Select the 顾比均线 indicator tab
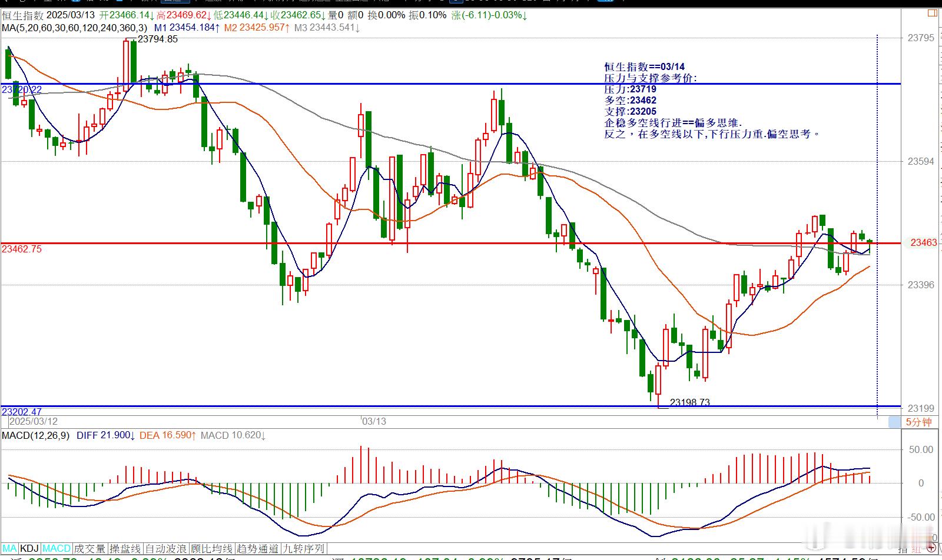The width and height of the screenshot is (942, 560). coord(211,548)
